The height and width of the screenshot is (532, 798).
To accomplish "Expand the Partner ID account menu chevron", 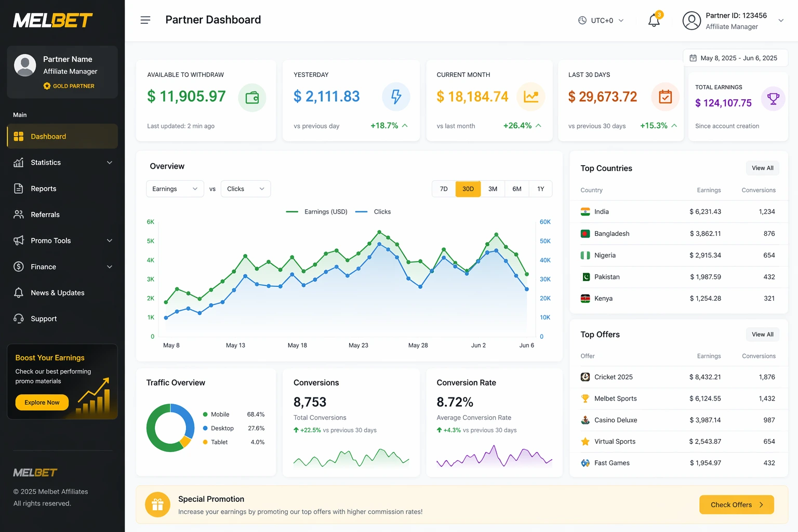I will tap(781, 21).
